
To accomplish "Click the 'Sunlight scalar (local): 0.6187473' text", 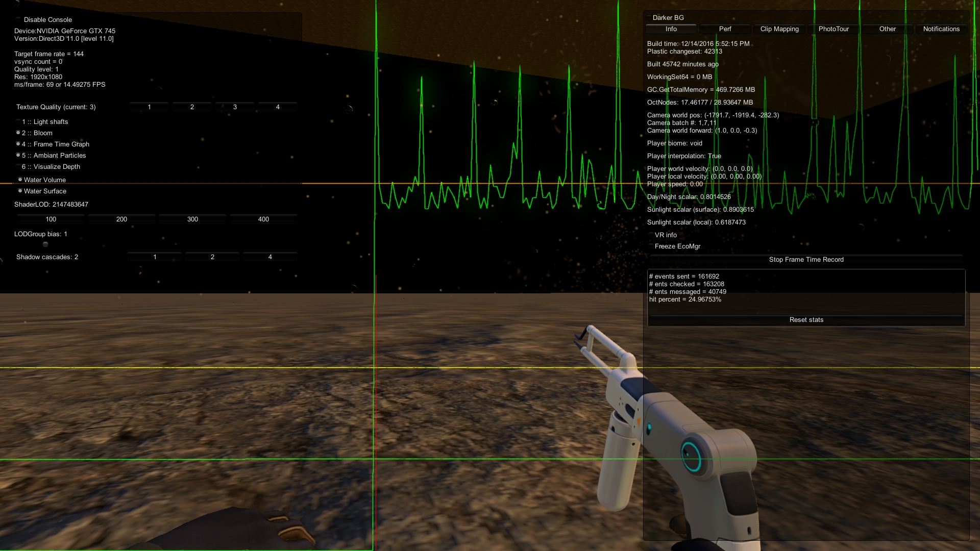I will pos(696,222).
